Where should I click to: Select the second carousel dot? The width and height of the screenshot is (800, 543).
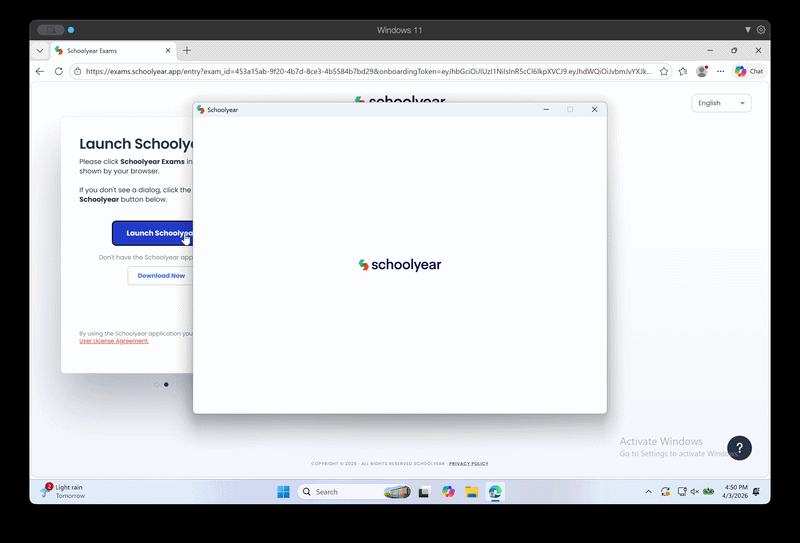166,384
